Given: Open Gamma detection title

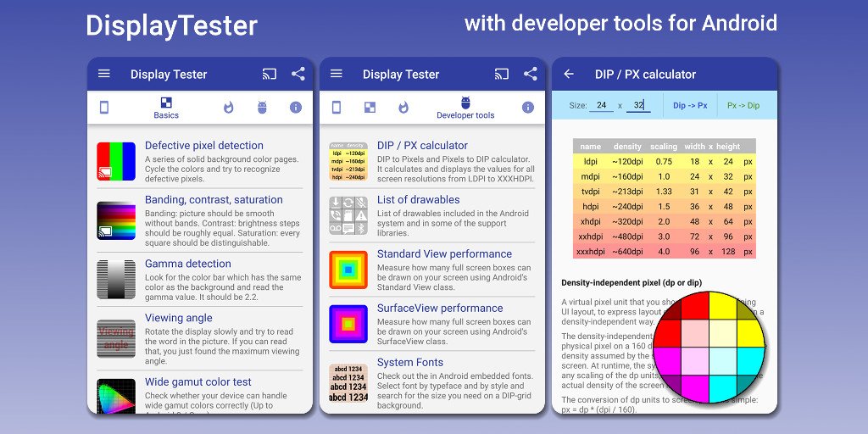Looking at the screenshot, I should [x=188, y=264].
